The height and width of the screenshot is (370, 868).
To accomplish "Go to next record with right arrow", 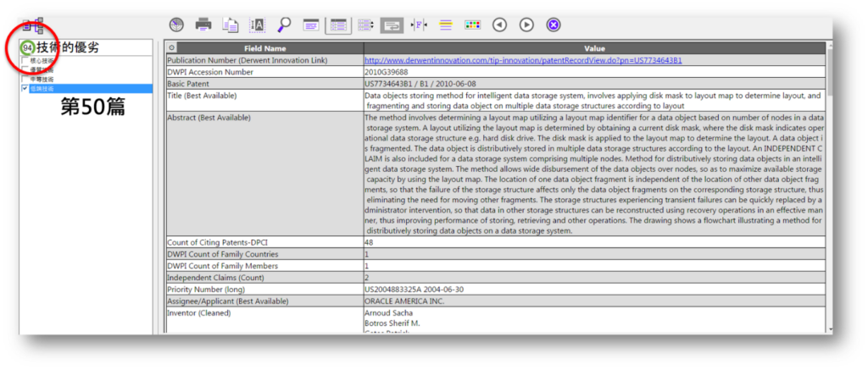I will 526,25.
